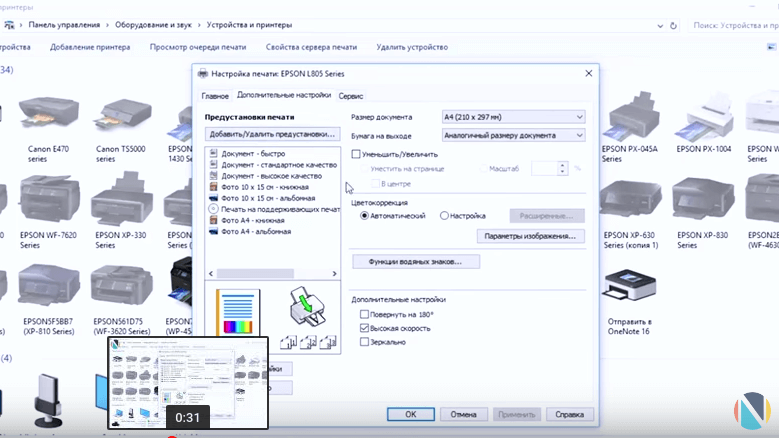Click the Добавить/Удалить предустановки button
The image size is (779, 438).
click(272, 134)
